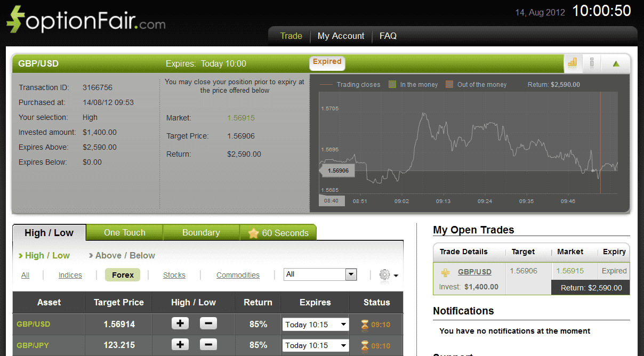Image resolution: width=644 pixels, height=356 pixels.
Task: Click the plus icon beside GBP/USD open trade
Action: pyautogui.click(x=445, y=271)
